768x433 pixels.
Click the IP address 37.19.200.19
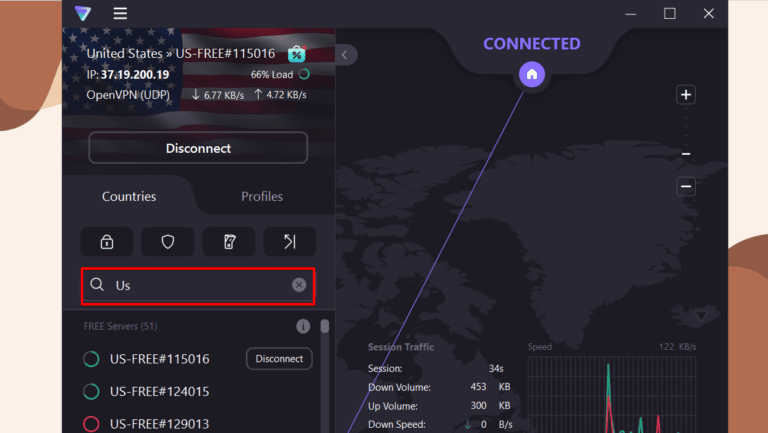click(135, 74)
